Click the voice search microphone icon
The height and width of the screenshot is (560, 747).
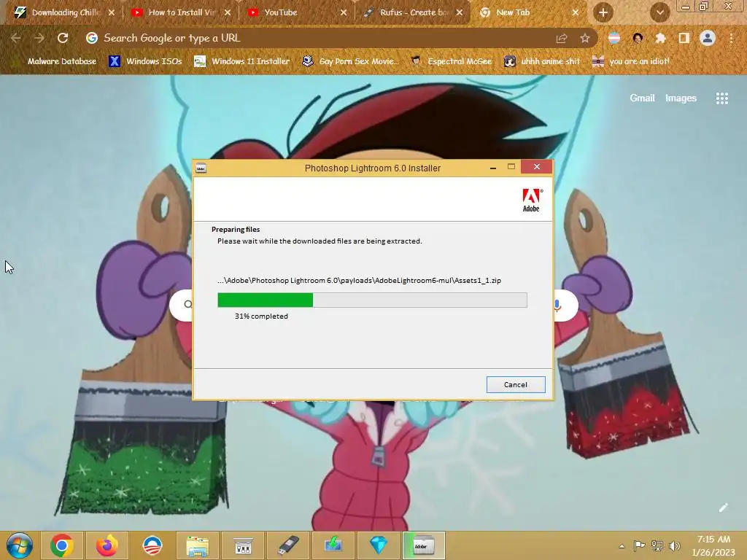[558, 306]
